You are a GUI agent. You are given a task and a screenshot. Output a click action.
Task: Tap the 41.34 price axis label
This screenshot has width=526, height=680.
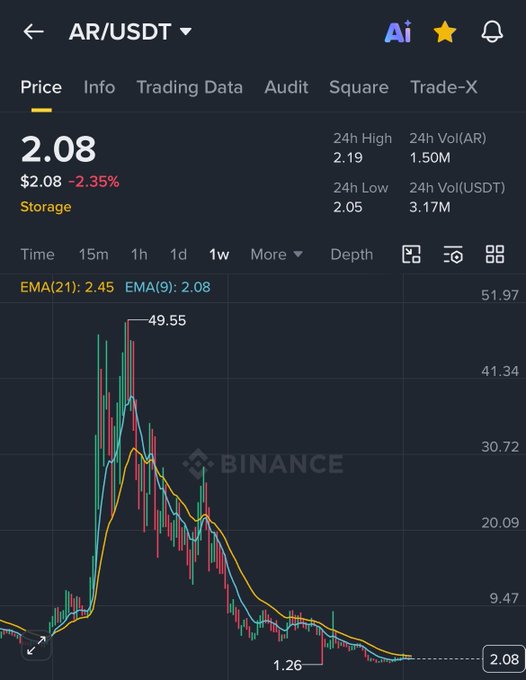(x=500, y=371)
